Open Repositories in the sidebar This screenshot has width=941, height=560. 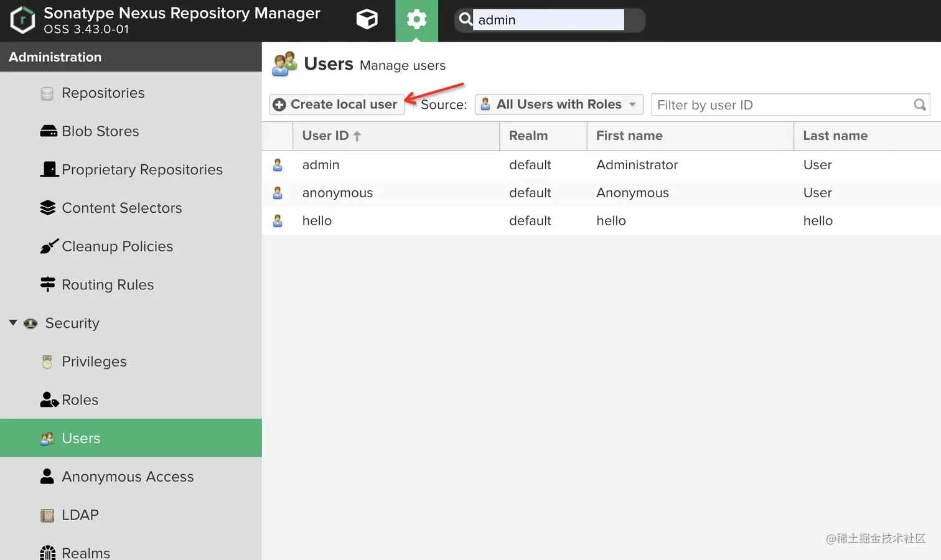(103, 93)
